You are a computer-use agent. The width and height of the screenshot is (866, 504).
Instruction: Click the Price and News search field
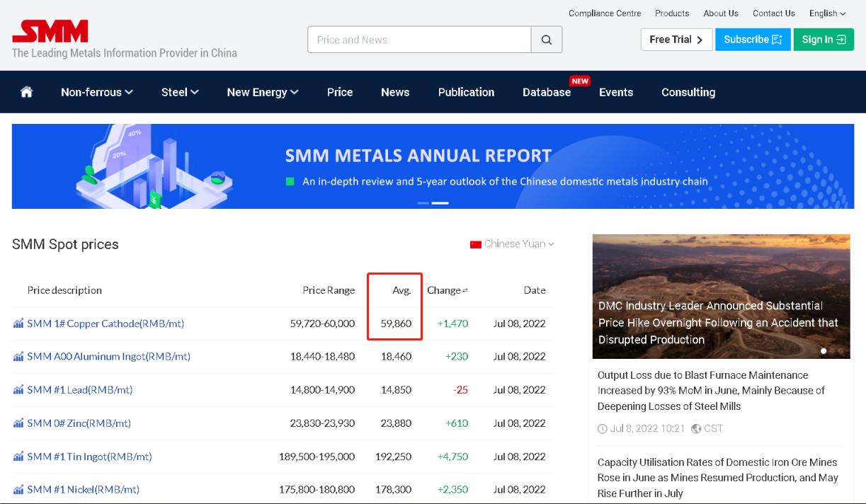pyautogui.click(x=419, y=40)
